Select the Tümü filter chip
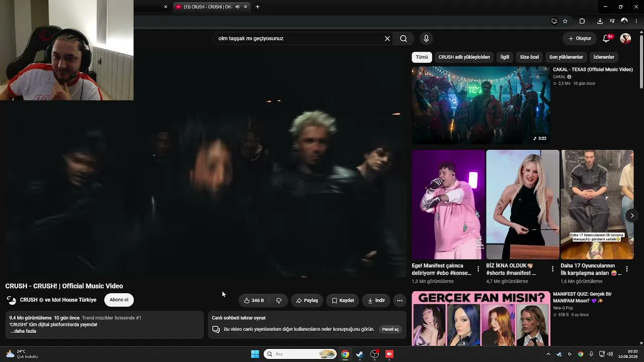Screen dimensions: 644x362 pos(422,57)
